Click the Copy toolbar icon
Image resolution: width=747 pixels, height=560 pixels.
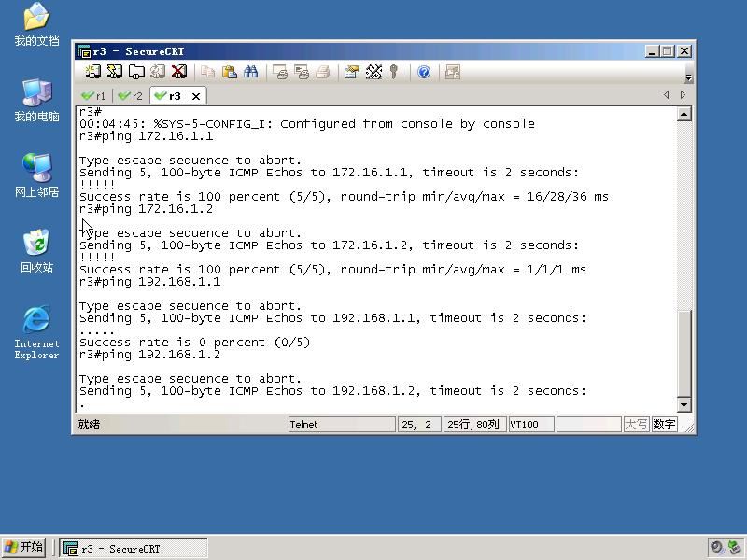pyautogui.click(x=207, y=72)
